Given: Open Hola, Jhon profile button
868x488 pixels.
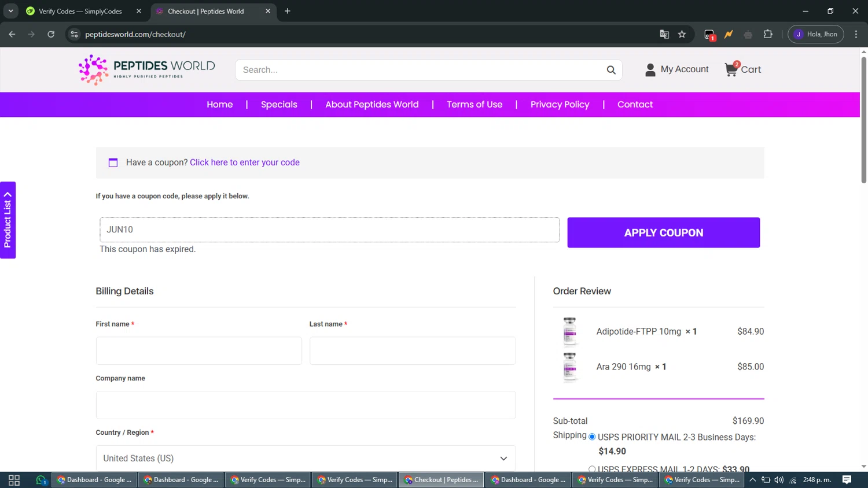Looking at the screenshot, I should point(816,34).
